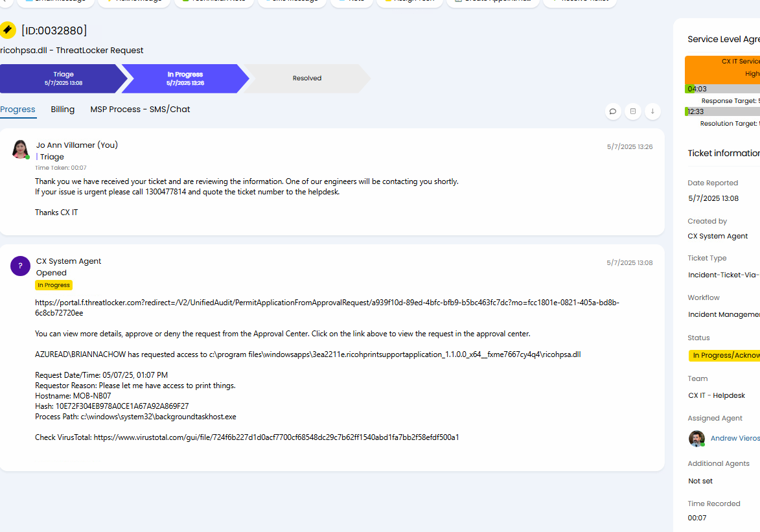Click the CX System Agent author name
Screen dimensions: 760x532
(x=68, y=261)
